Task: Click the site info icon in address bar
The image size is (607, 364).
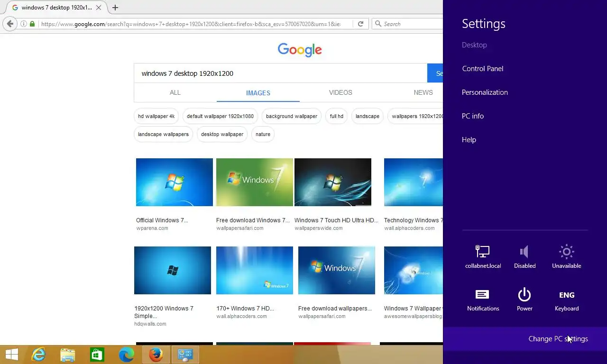Action: (x=24, y=24)
